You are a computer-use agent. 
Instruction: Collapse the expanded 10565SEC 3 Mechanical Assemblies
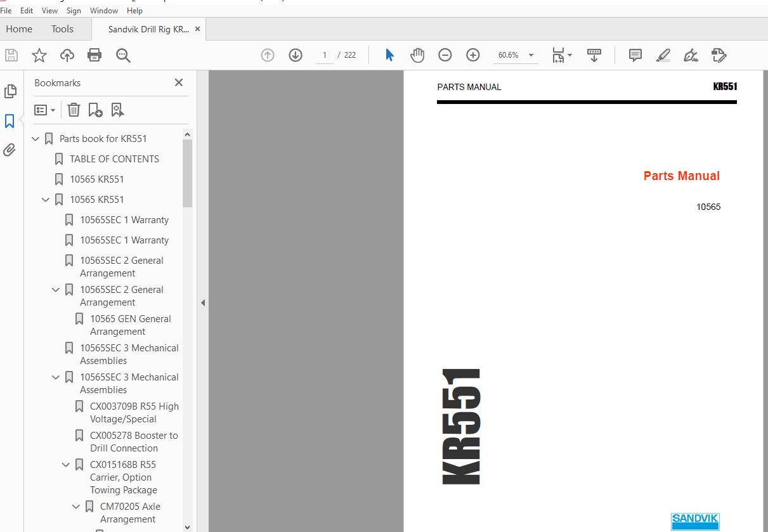56,377
